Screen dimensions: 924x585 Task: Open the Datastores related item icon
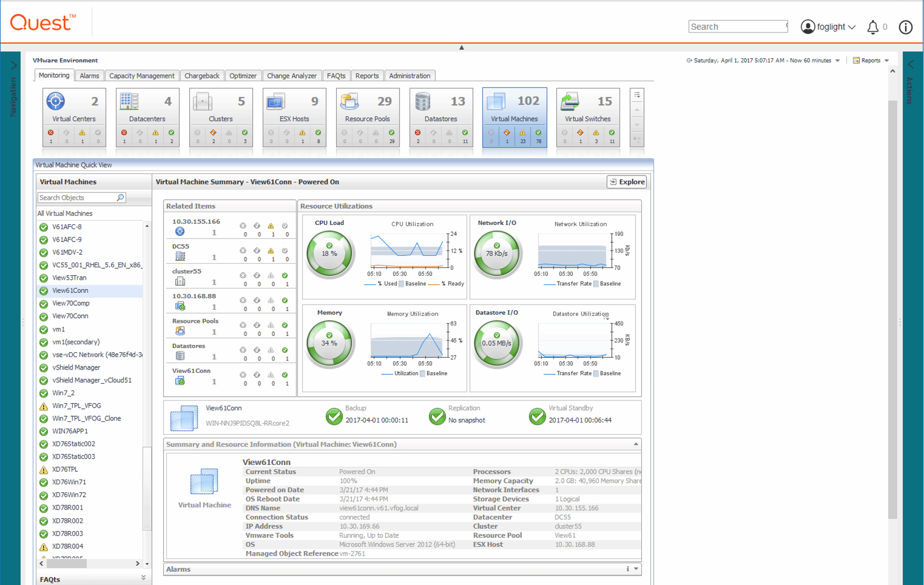(x=180, y=355)
